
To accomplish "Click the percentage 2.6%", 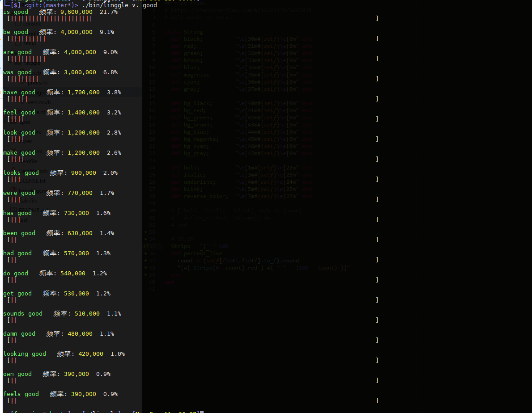I will click(114, 153).
